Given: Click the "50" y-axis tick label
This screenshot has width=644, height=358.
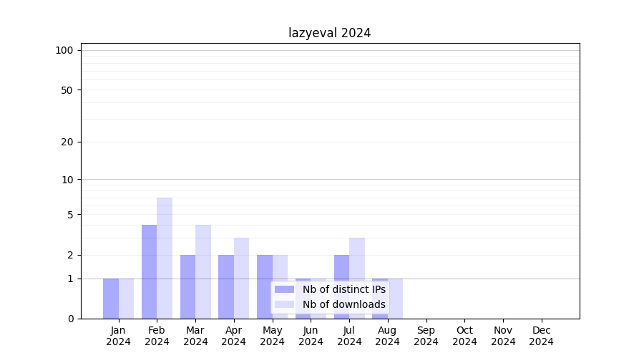Looking at the screenshot, I should click(67, 90).
